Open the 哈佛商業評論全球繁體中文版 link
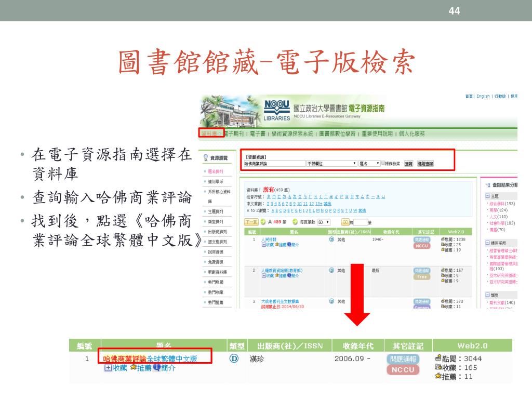 coord(150,358)
